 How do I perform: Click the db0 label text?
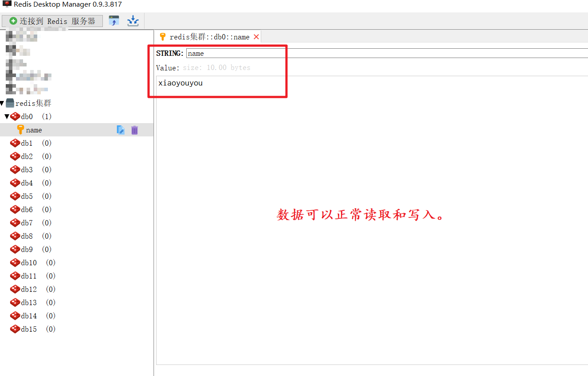click(27, 116)
